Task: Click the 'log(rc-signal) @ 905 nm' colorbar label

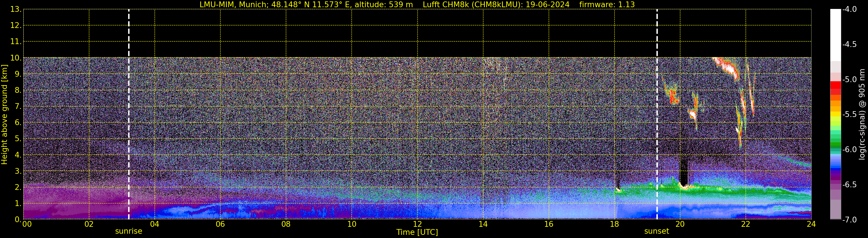Action: [862, 114]
